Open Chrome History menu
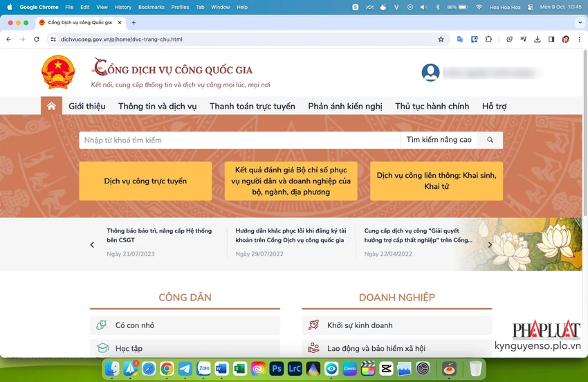The width and height of the screenshot is (588, 382). coord(122,7)
